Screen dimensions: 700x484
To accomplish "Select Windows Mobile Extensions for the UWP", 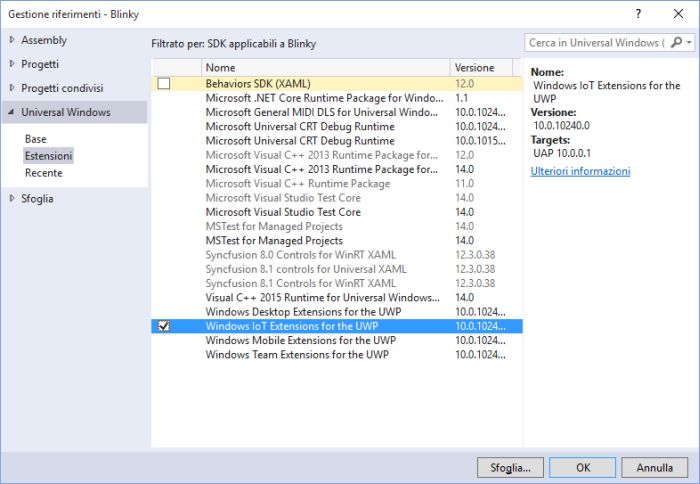I will pyautogui.click(x=337, y=341).
